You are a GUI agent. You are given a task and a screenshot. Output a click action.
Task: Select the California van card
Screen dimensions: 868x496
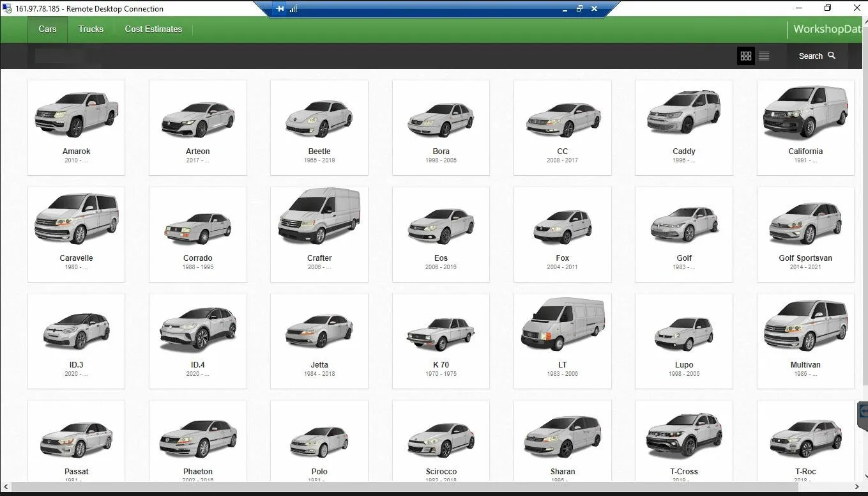click(805, 127)
